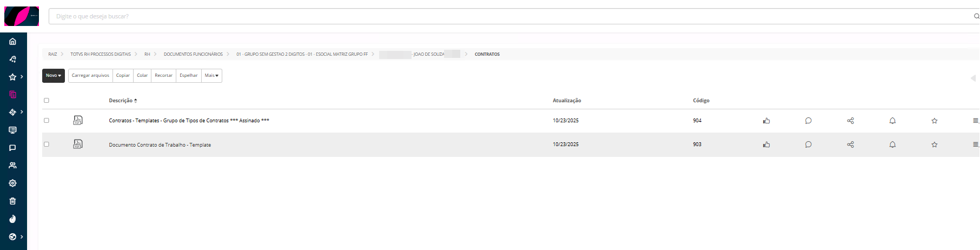980x250 pixels.
Task: Expand the globe chevron in the sidebar
Action: 22,236
